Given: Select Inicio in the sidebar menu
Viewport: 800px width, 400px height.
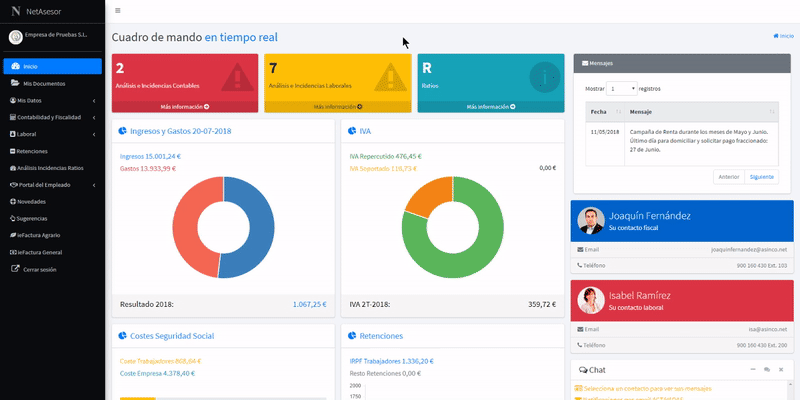Looking at the screenshot, I should pyautogui.click(x=52, y=66).
